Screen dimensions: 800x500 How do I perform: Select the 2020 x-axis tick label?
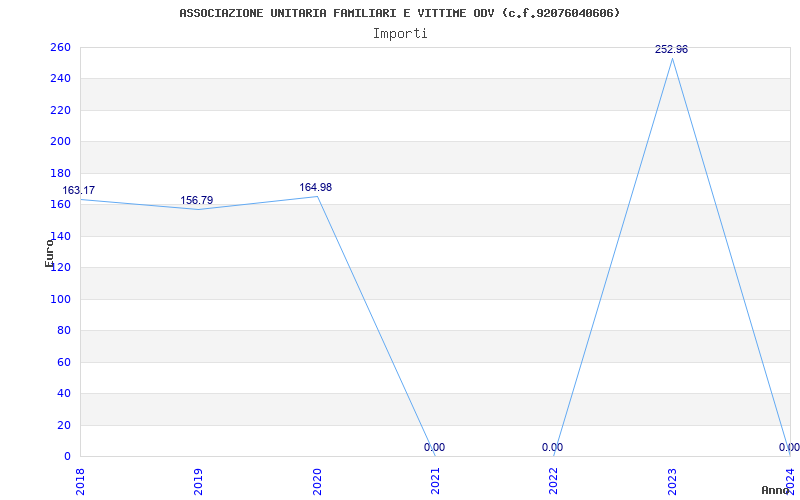click(x=317, y=482)
